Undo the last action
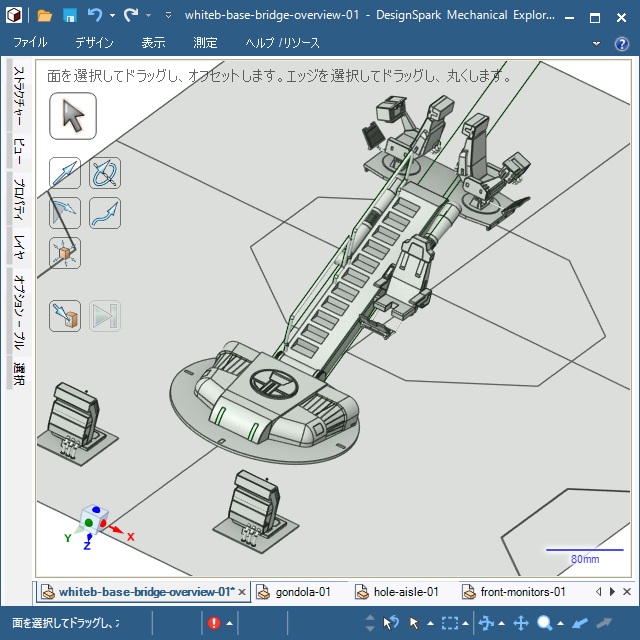 click(95, 16)
